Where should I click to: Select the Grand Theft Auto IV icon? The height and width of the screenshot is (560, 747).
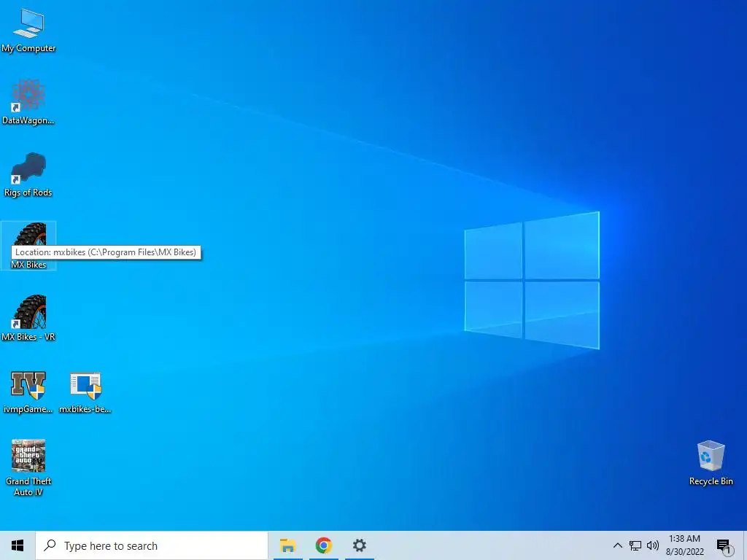tap(28, 467)
